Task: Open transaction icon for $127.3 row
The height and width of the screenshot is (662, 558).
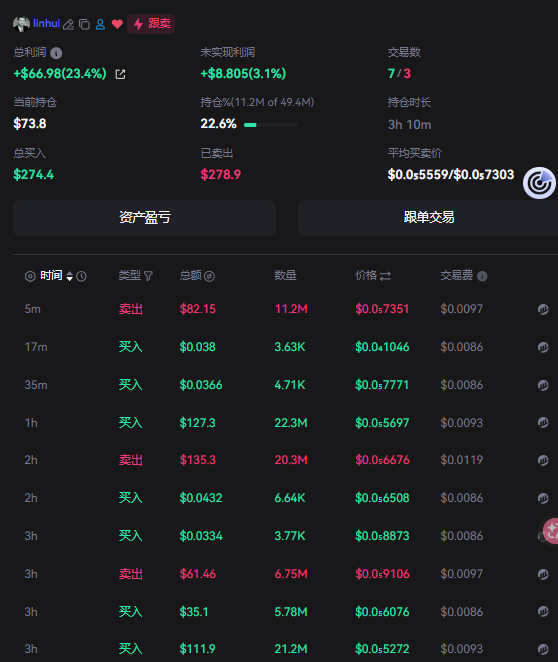Action: [543, 423]
